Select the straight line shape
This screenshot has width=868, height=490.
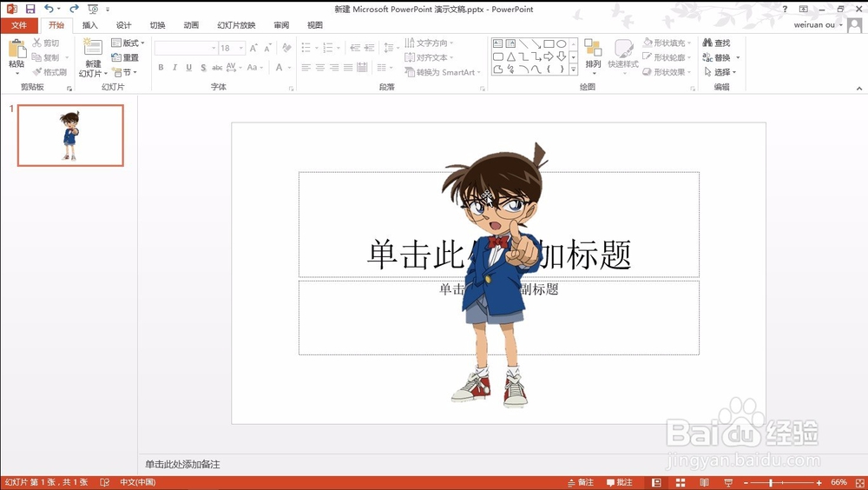coord(523,43)
